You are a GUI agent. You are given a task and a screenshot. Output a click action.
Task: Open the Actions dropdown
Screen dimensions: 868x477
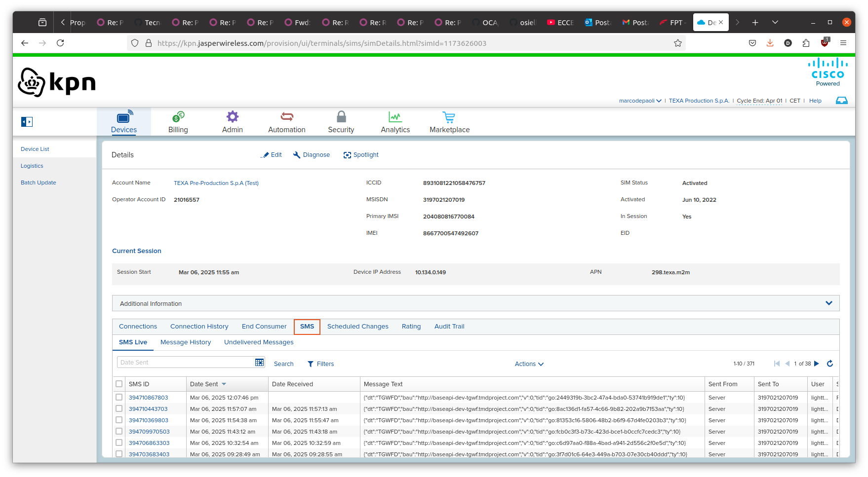pos(529,364)
